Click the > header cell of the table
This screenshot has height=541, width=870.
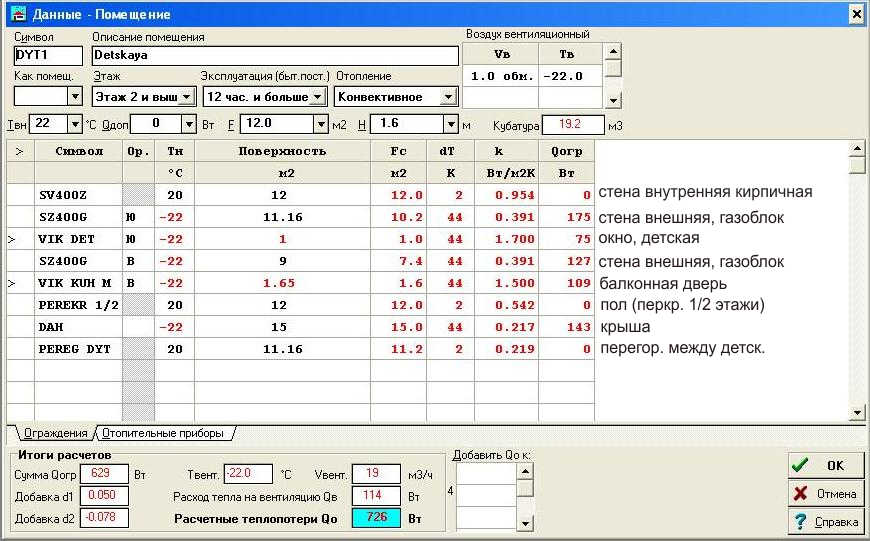click(21, 151)
